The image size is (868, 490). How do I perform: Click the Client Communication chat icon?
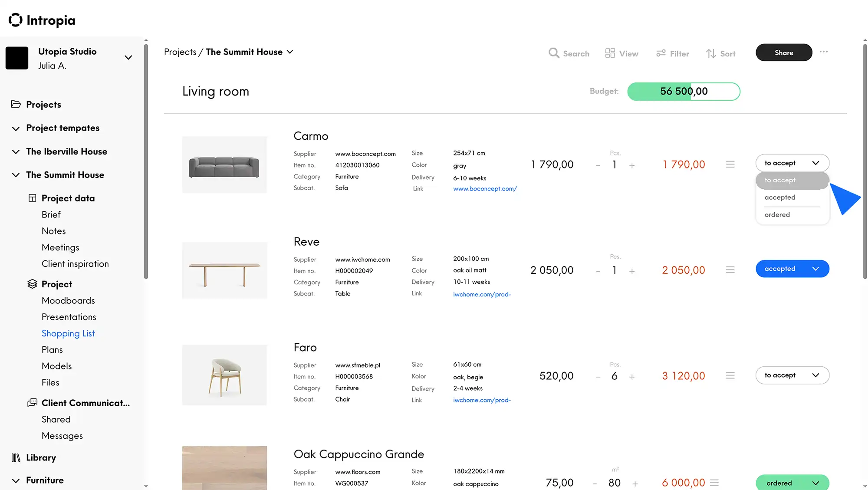coord(32,403)
